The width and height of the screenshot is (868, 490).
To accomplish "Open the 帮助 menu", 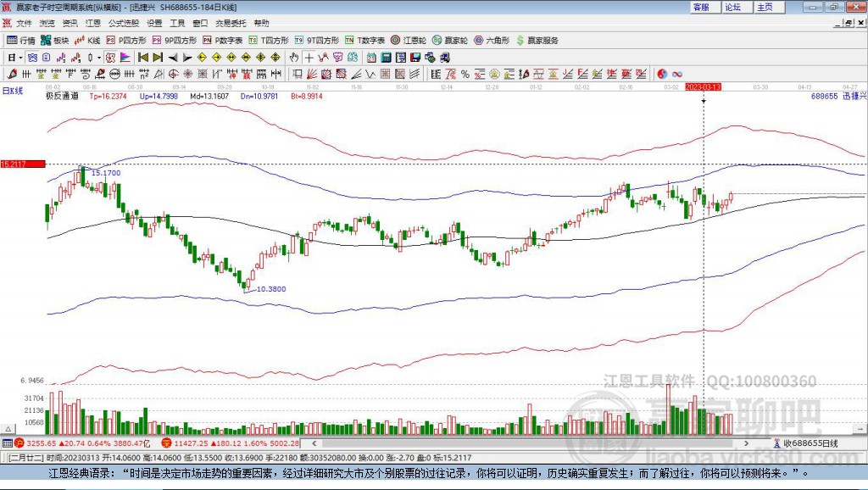I will point(261,23).
